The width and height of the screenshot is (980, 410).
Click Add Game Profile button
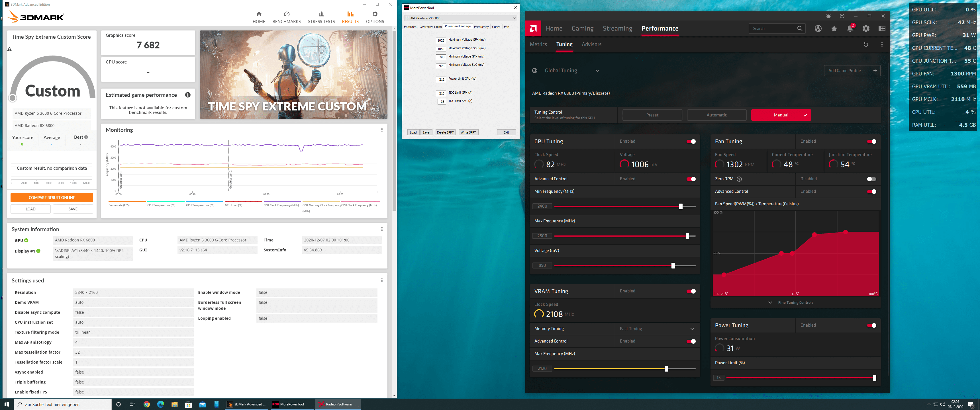tap(852, 71)
